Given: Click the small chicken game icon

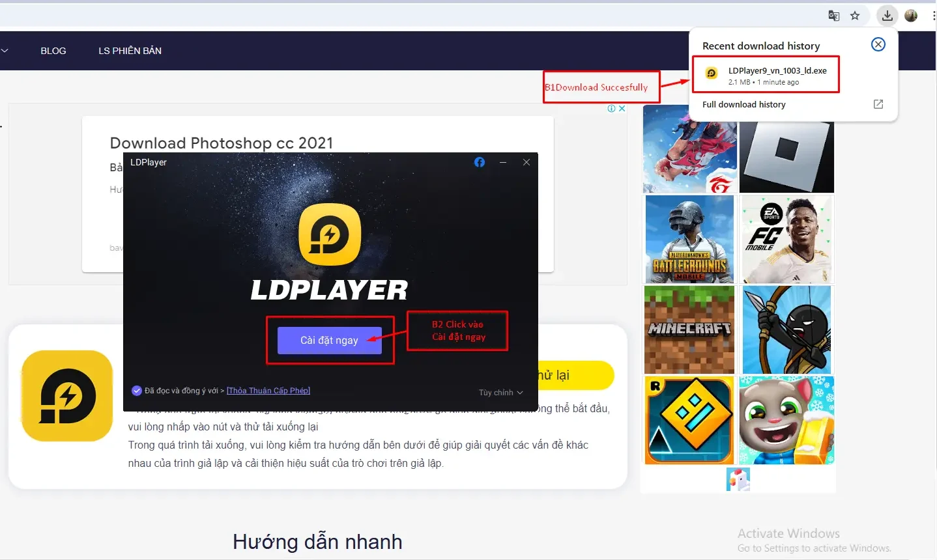Looking at the screenshot, I should 738,479.
